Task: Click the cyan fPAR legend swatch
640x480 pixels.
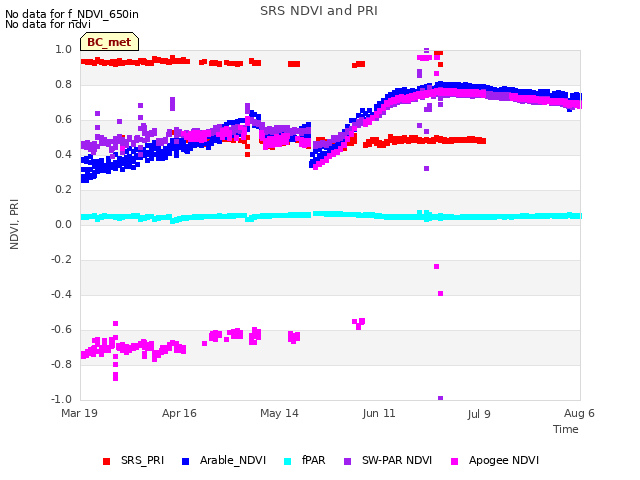Action: click(288, 462)
